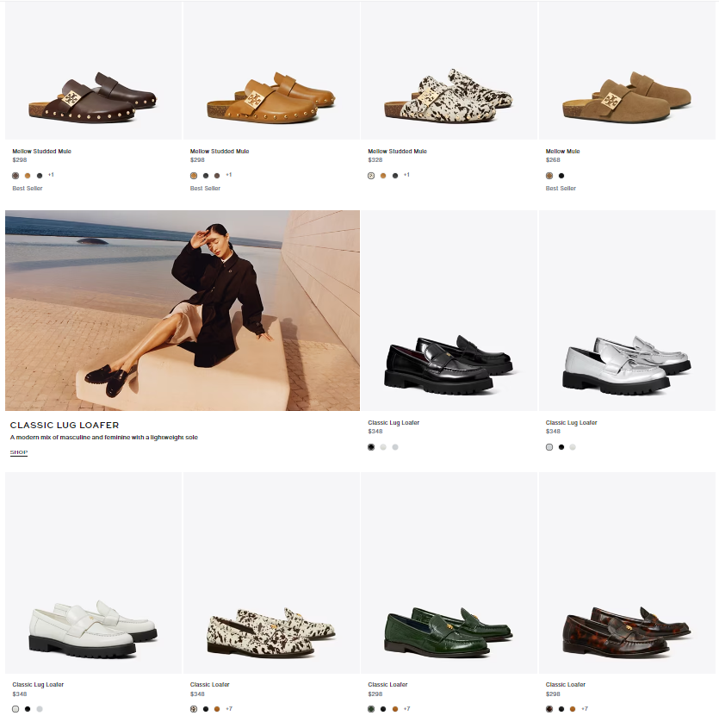Open the tan Mellow Studded Mule image
Image resolution: width=719 pixels, height=728 pixels.
point(271,71)
